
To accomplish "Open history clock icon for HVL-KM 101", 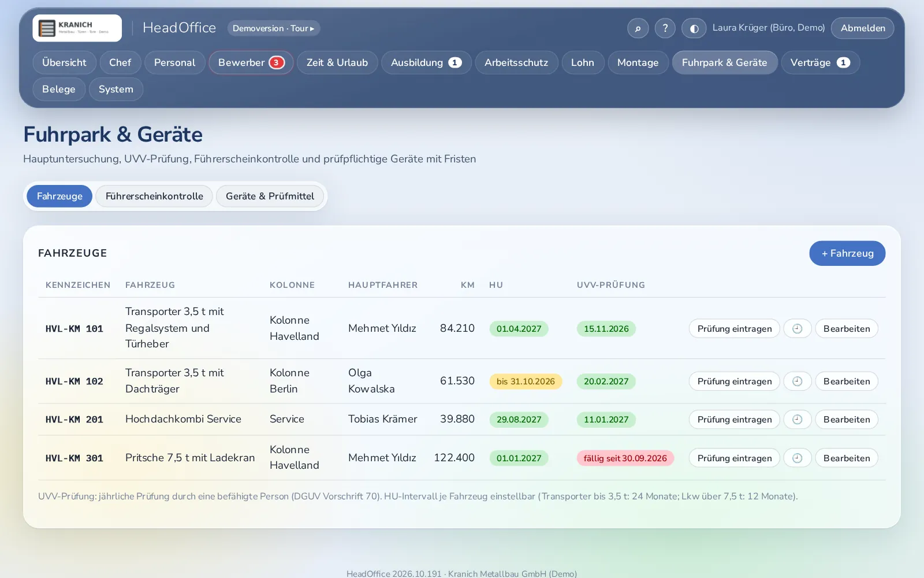I will coord(798,328).
